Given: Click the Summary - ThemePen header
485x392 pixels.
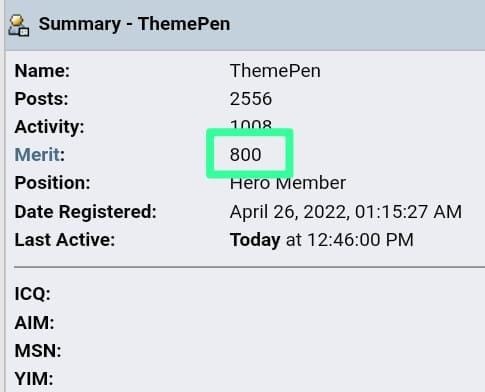Looking at the screenshot, I should (x=134, y=24).
